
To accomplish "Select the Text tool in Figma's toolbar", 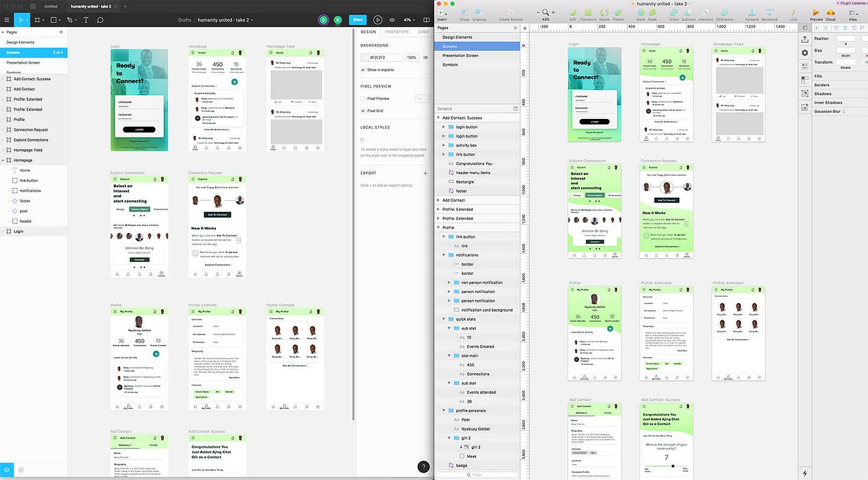I will click(86, 19).
